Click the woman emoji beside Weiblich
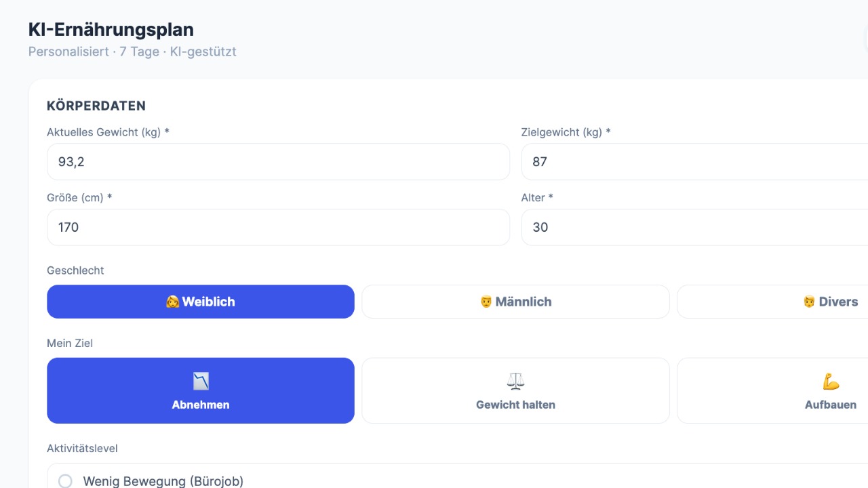Screen dimensions: 868x488 172,302
